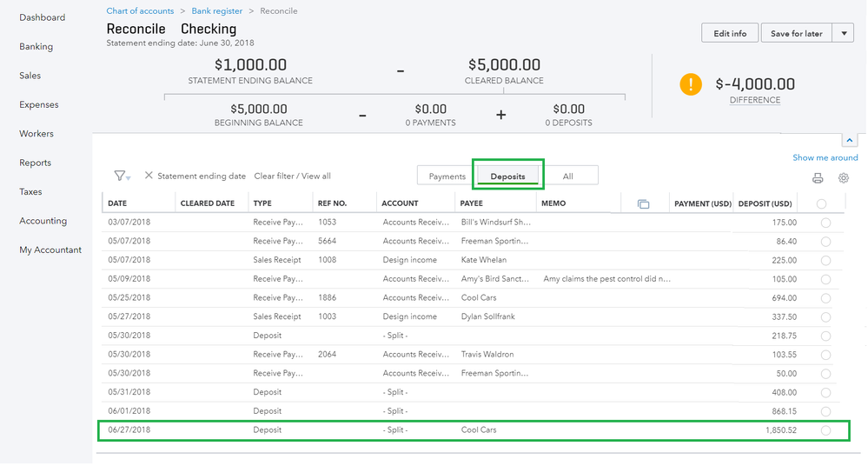
Task: Click Clear filter / View all
Action: (292, 176)
